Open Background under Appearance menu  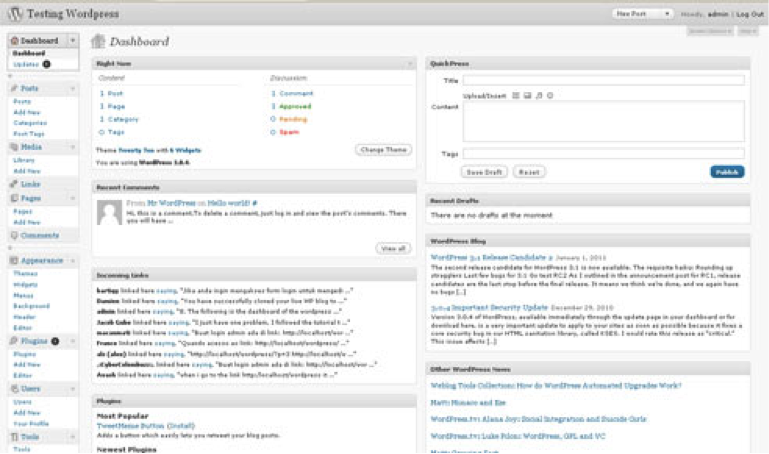coord(31,305)
